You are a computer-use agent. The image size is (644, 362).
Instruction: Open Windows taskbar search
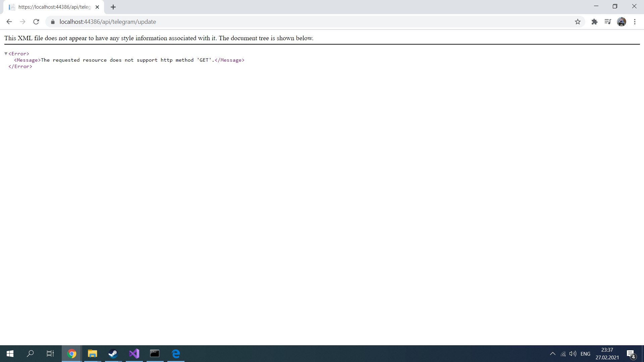coord(30,354)
